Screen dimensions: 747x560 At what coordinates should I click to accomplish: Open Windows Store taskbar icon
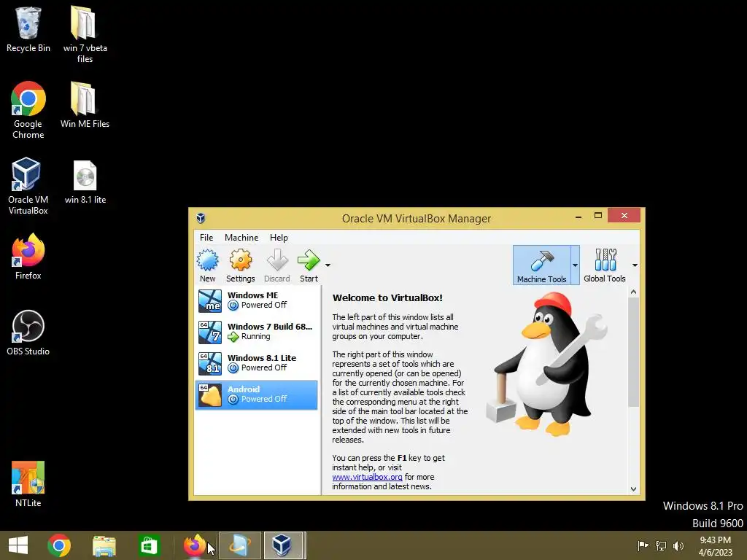pyautogui.click(x=149, y=545)
